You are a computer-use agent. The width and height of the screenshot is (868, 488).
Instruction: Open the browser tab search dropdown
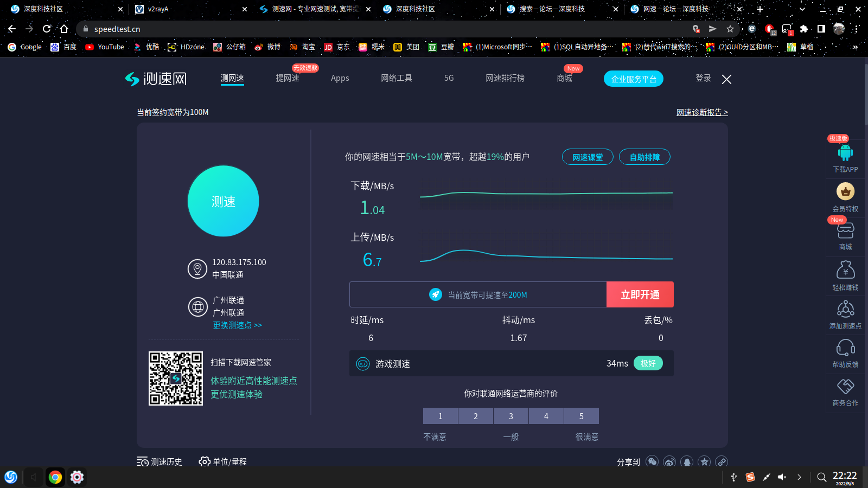802,9
